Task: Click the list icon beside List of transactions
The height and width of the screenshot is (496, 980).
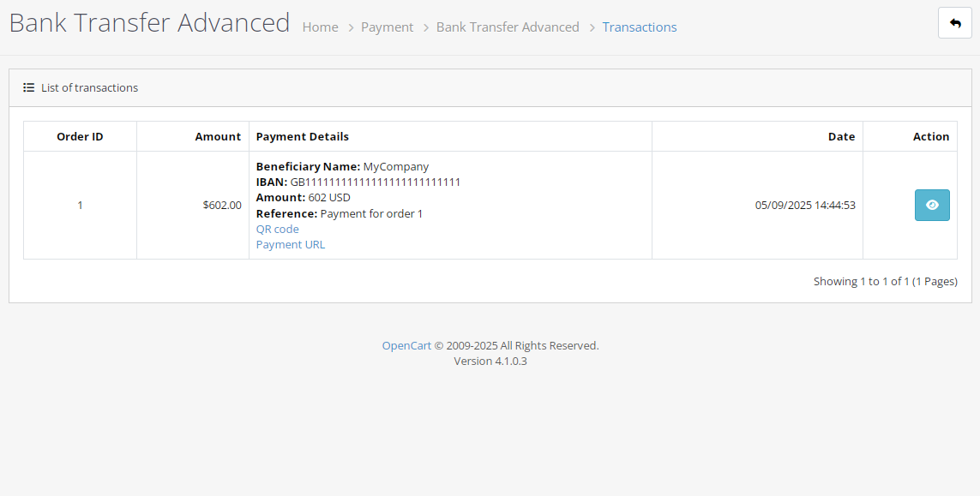Action: [x=29, y=87]
